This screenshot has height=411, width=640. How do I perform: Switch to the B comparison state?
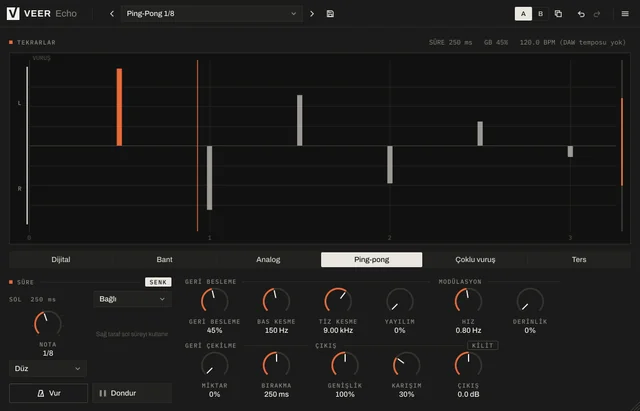[540, 13]
